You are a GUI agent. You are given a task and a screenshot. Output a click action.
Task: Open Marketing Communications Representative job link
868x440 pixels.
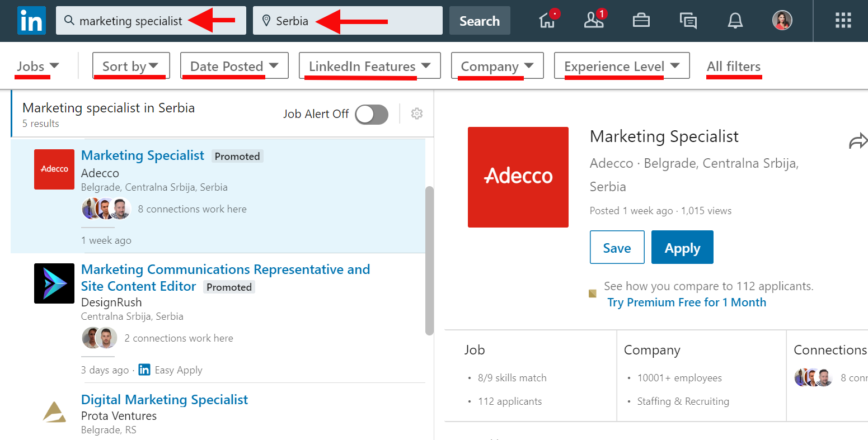(226, 278)
